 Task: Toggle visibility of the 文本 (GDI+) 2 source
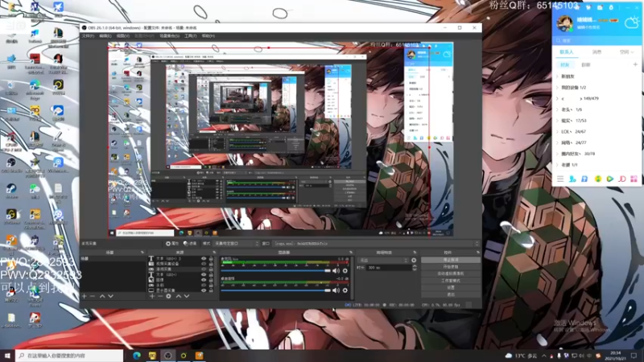pos(204,259)
